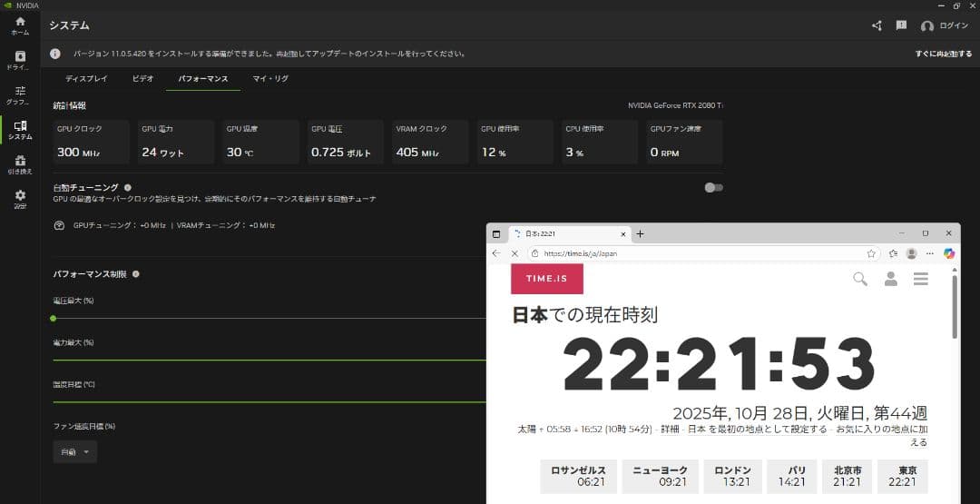Click the GPU クロック 300 MHz card

(92, 142)
